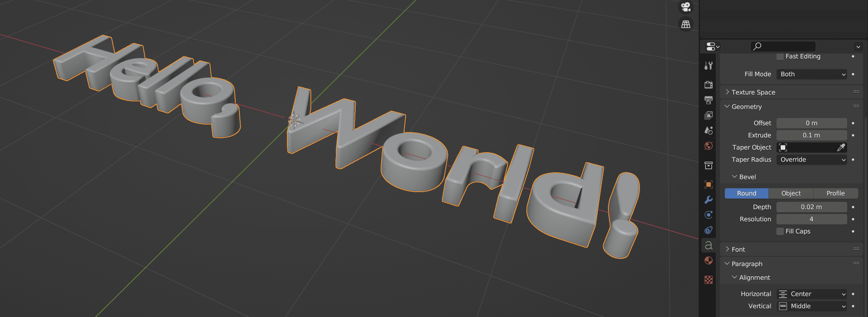
Task: Open the Physics properties tab
Action: click(708, 215)
